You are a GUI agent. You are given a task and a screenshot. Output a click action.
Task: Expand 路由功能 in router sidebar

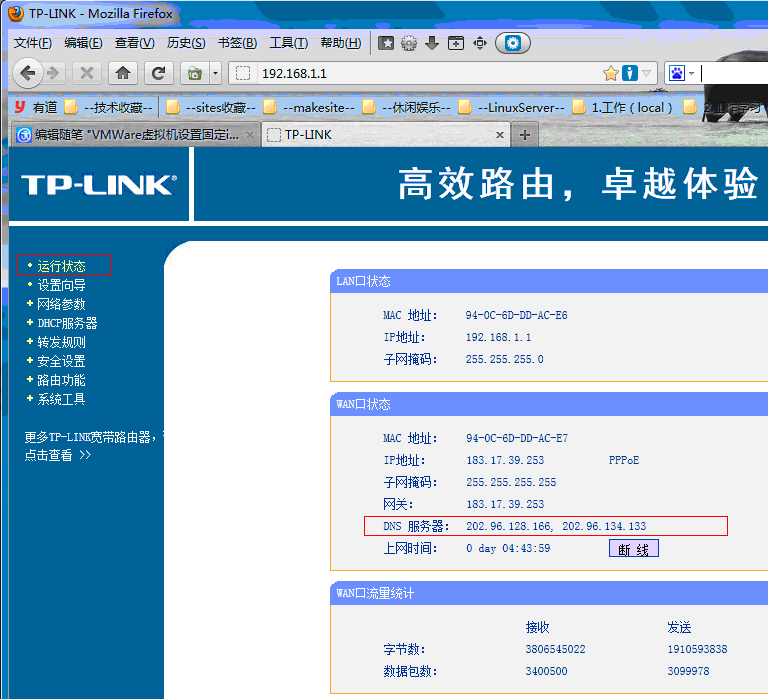pyautogui.click(x=61, y=380)
